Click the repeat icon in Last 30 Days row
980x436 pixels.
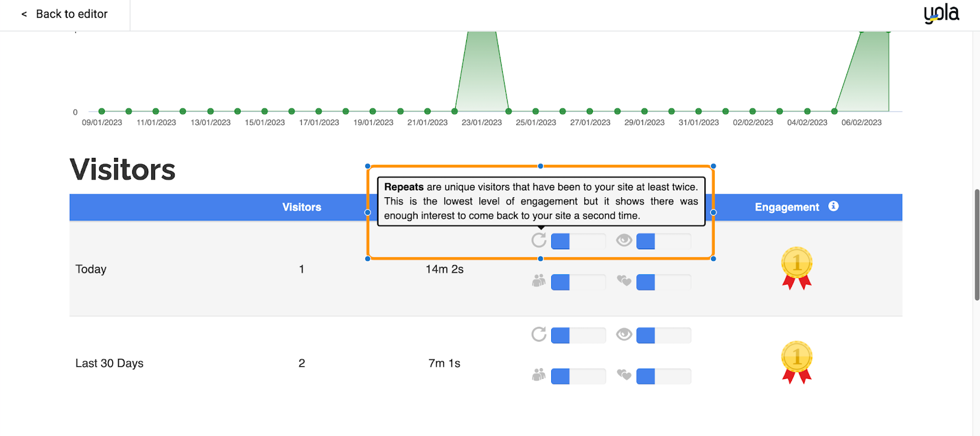pyautogui.click(x=539, y=334)
